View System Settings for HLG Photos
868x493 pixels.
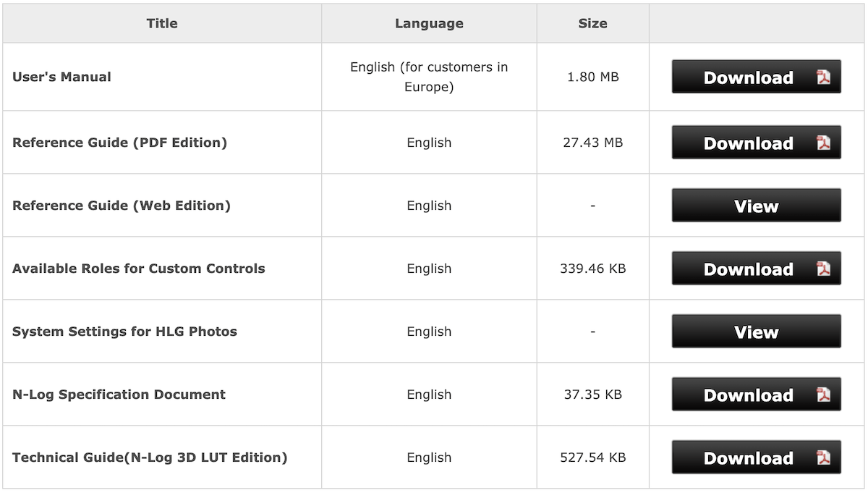[x=756, y=332]
